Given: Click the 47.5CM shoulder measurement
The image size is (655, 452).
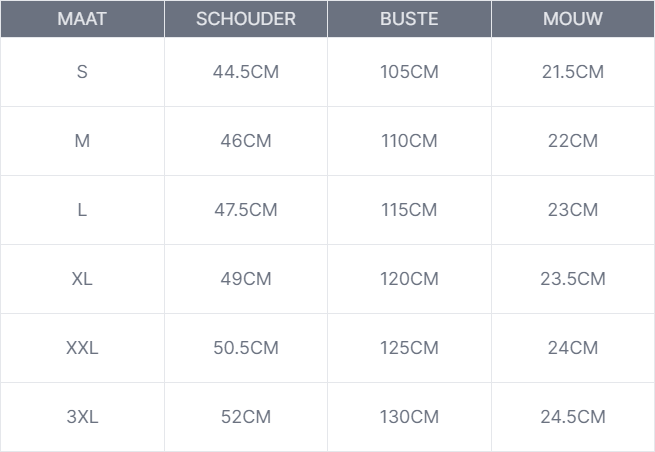Looking at the screenshot, I should click(246, 210).
